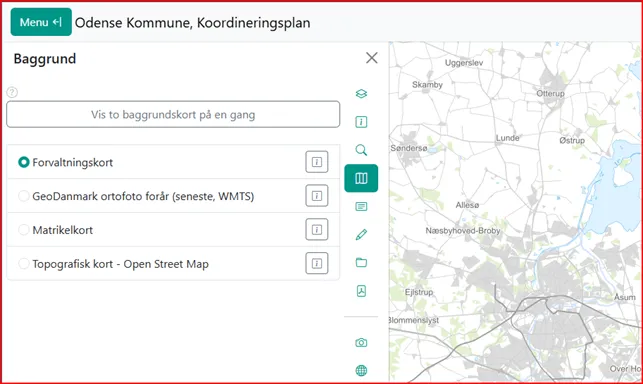Image resolution: width=643 pixels, height=384 pixels.
Task: Open the search magnifier tool
Action: [361, 150]
